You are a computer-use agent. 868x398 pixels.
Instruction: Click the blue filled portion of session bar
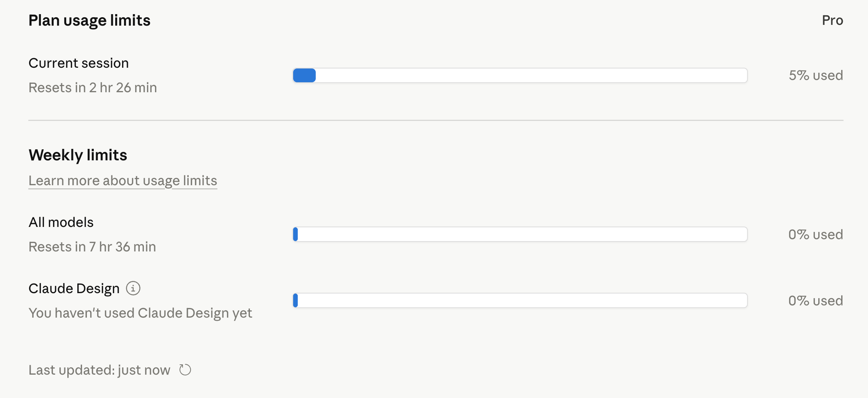(304, 75)
